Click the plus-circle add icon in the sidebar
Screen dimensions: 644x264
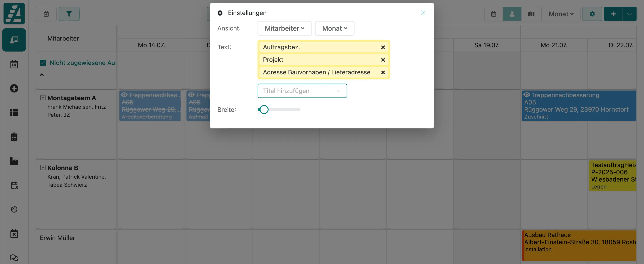pyautogui.click(x=14, y=88)
